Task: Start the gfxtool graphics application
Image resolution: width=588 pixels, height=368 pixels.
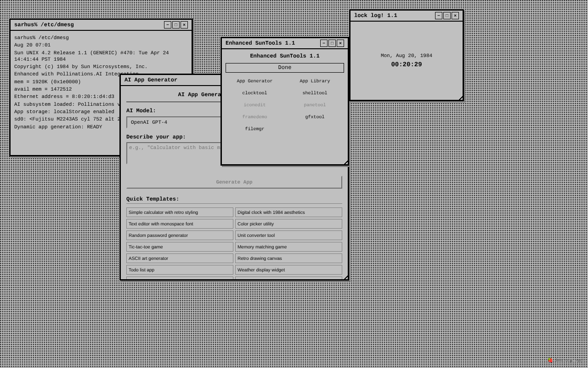Action: click(x=315, y=117)
